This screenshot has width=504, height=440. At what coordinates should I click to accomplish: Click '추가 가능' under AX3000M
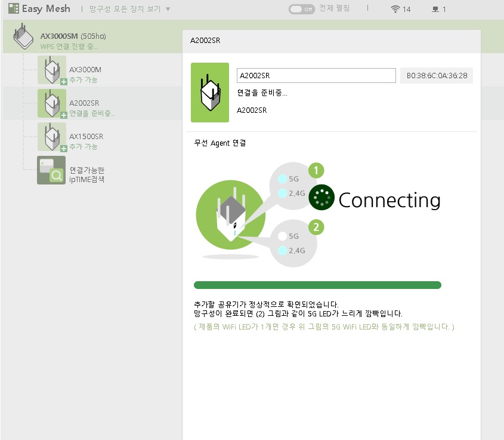[x=84, y=80]
